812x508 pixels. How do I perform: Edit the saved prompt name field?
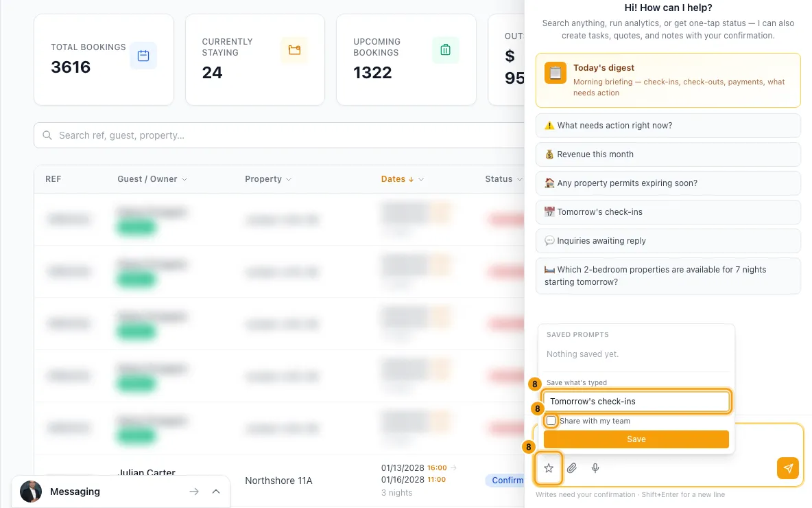(637, 401)
